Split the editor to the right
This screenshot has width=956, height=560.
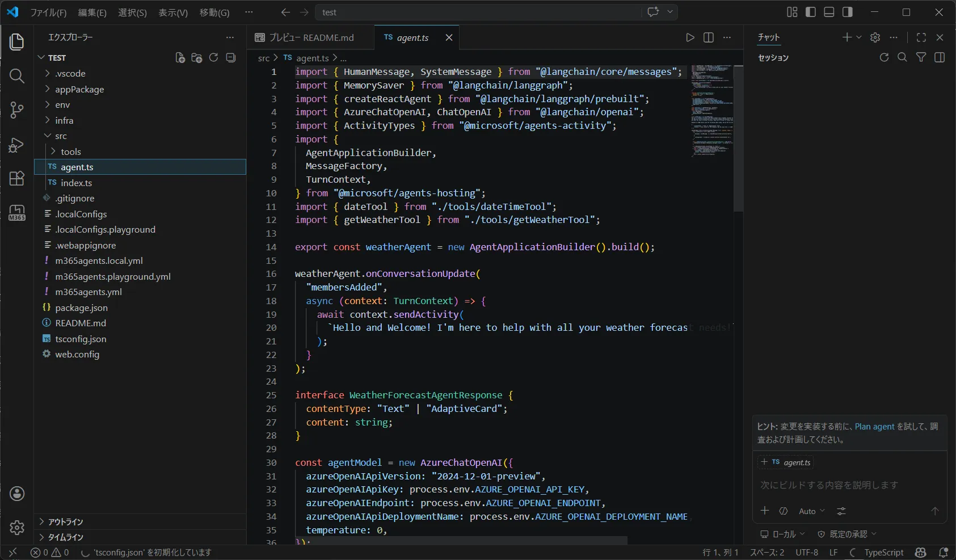(x=709, y=37)
